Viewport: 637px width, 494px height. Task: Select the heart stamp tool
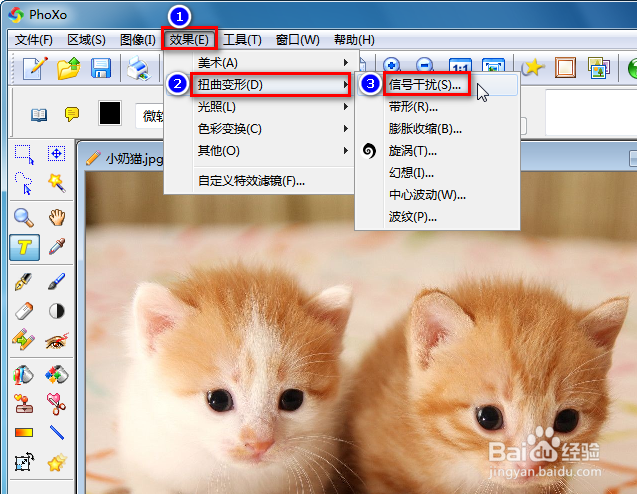coord(24,404)
